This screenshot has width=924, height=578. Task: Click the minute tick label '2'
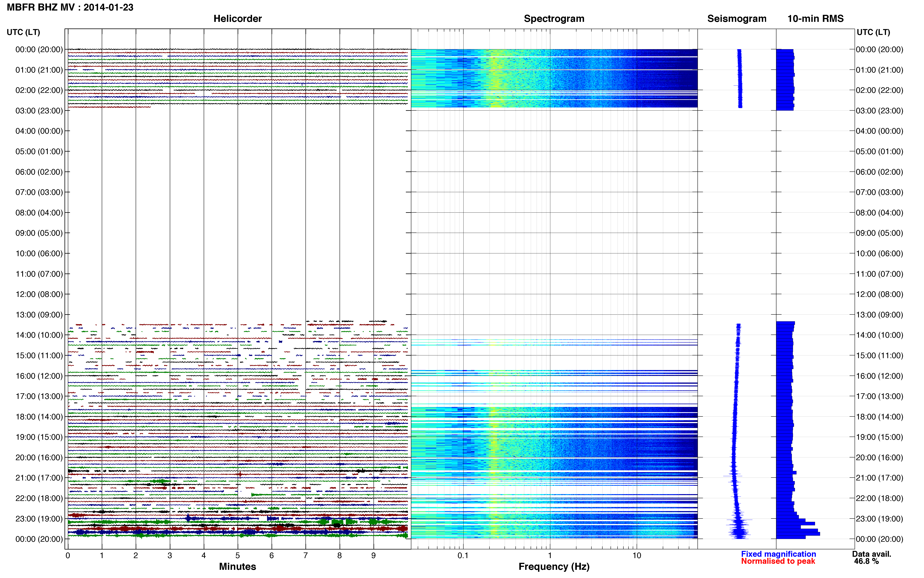[x=136, y=556]
